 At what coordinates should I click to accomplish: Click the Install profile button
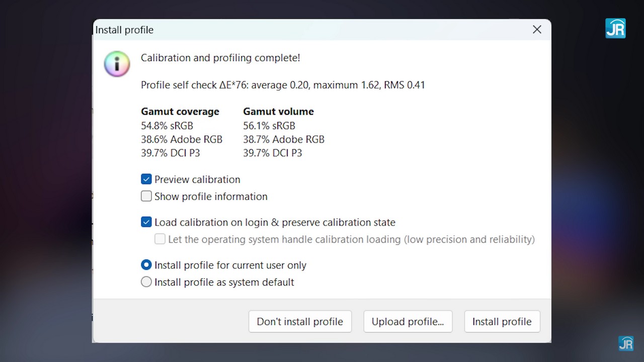tap(502, 322)
